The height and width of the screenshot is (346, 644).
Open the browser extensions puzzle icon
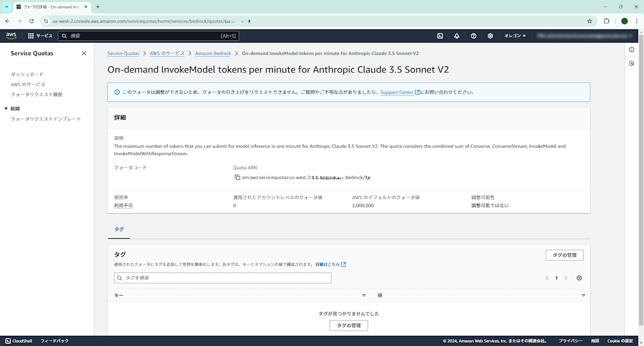[607, 21]
